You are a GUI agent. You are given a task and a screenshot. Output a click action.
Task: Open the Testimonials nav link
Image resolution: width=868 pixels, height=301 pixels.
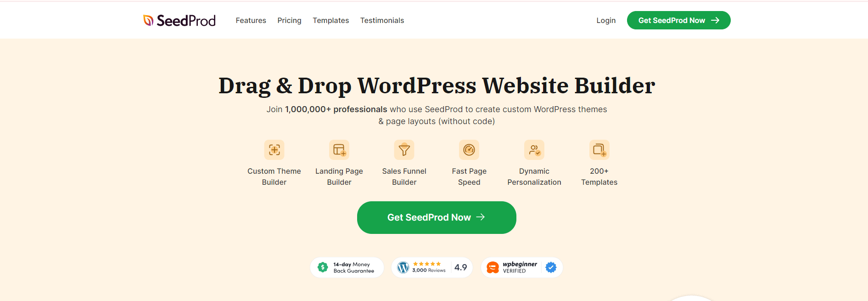tap(382, 20)
